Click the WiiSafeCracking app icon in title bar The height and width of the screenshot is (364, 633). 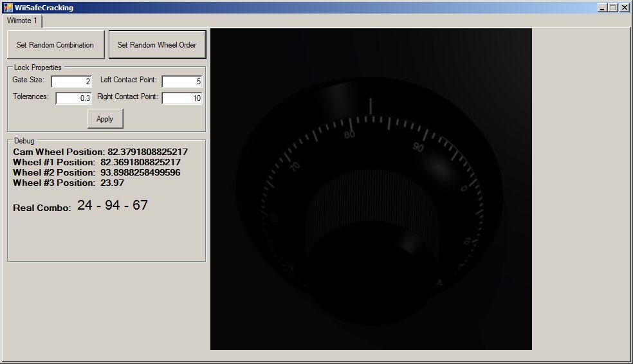pyautogui.click(x=8, y=8)
